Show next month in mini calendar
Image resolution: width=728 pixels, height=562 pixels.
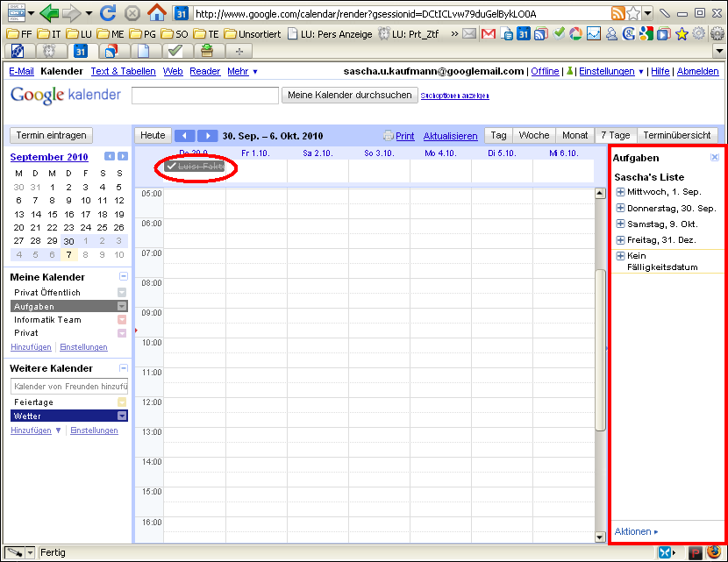point(123,156)
